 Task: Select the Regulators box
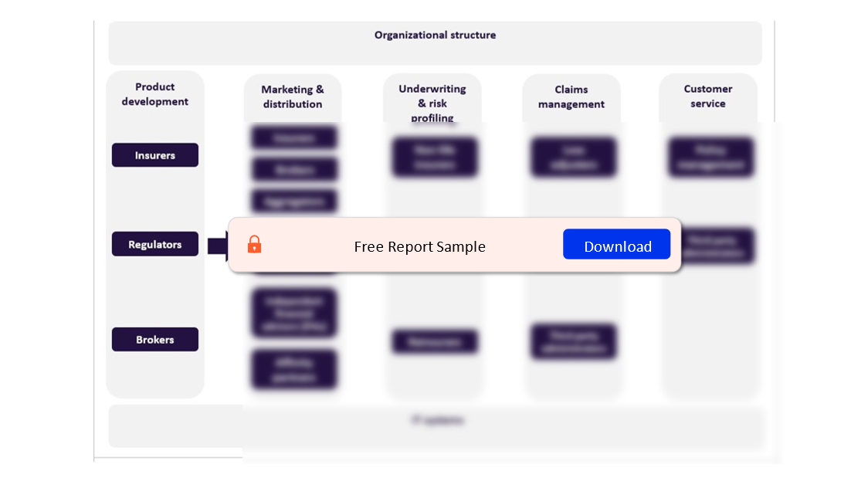pos(155,244)
